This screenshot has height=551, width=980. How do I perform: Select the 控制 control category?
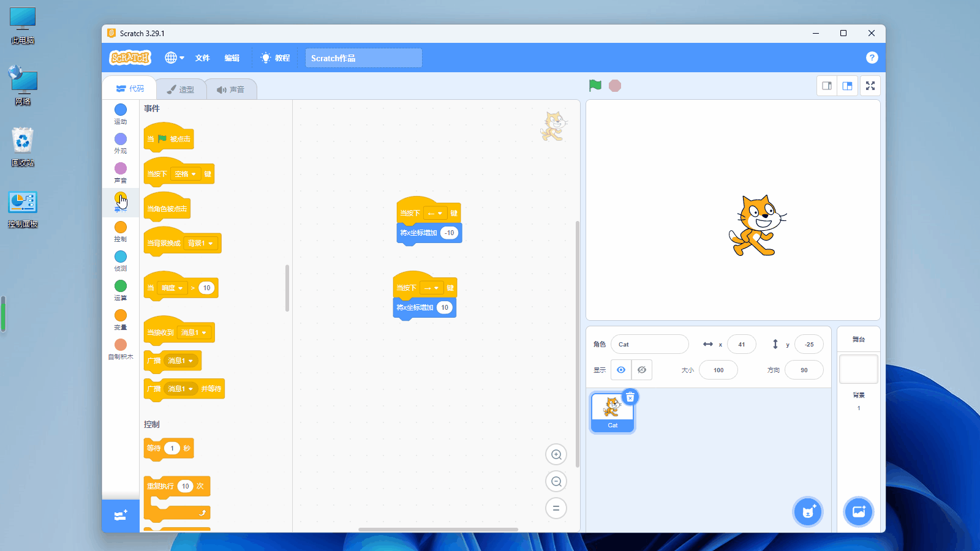[121, 231]
